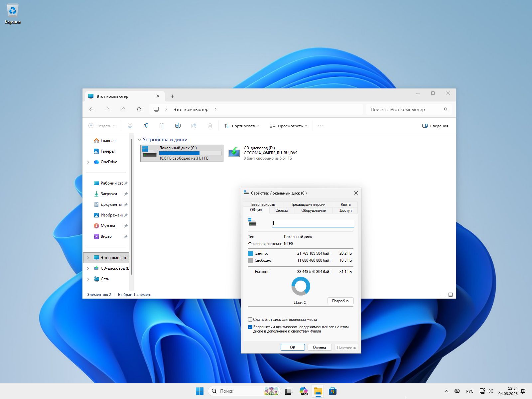Open the Квота tab in Properties

(345, 204)
